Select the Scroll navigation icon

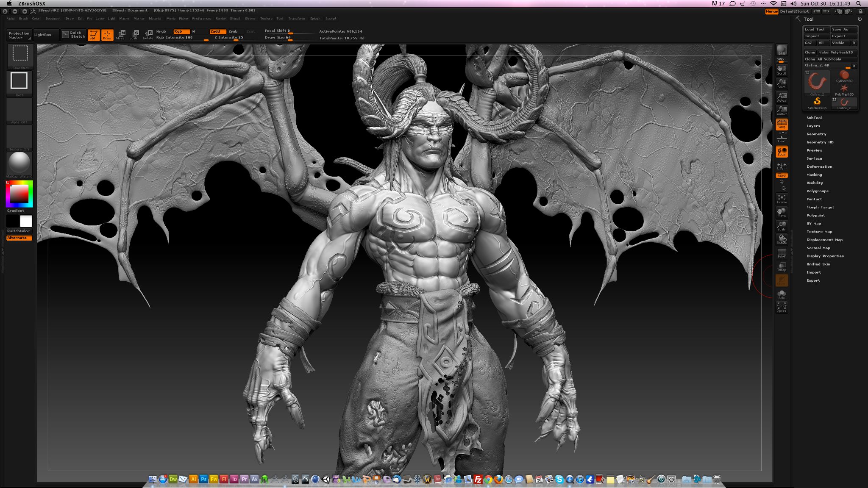coord(782,70)
